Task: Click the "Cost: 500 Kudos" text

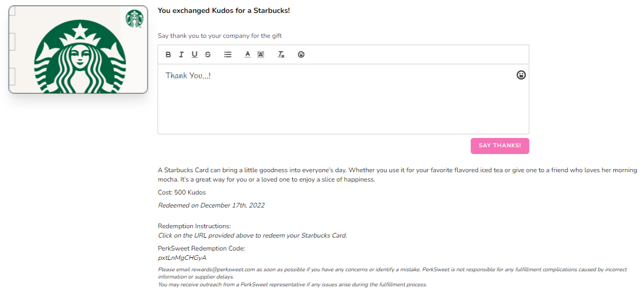Action: pyautogui.click(x=181, y=192)
